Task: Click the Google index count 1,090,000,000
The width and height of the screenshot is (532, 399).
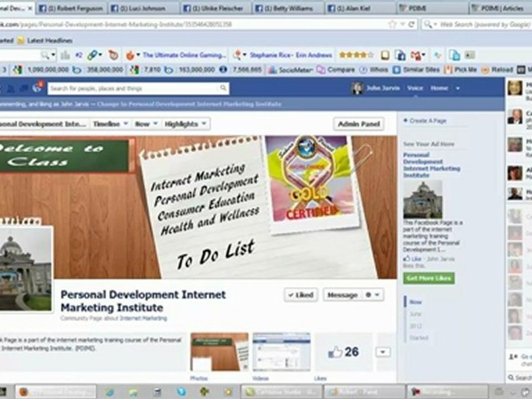Action: tap(48, 70)
